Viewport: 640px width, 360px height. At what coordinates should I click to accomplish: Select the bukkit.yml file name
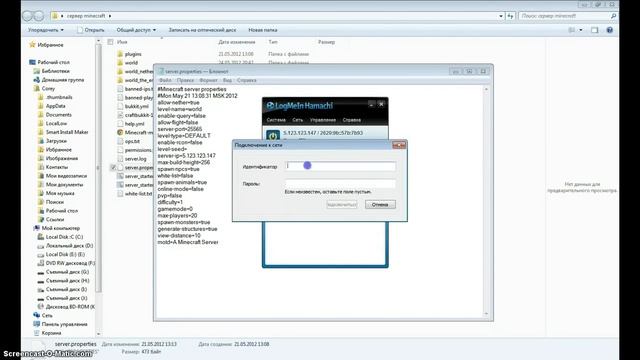pyautogui.click(x=137, y=106)
